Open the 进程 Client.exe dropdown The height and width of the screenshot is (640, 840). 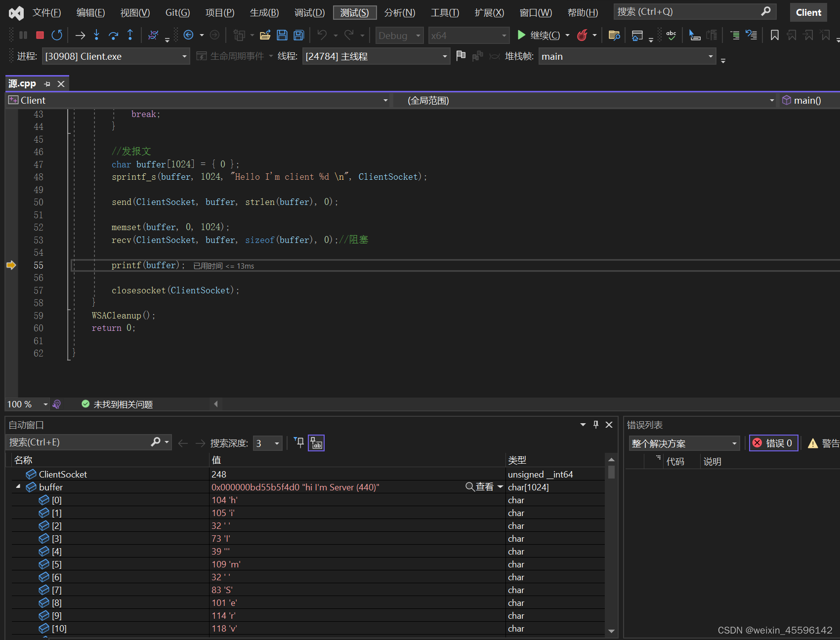tap(184, 57)
